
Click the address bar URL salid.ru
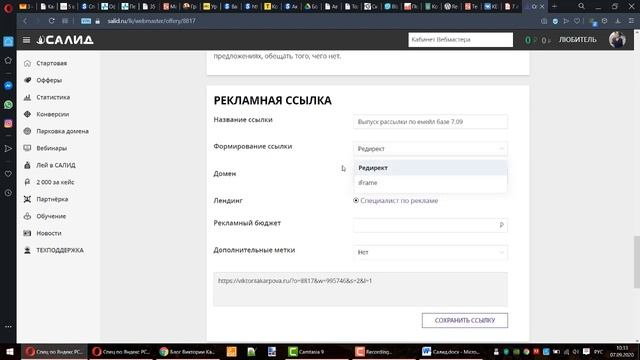[151, 21]
